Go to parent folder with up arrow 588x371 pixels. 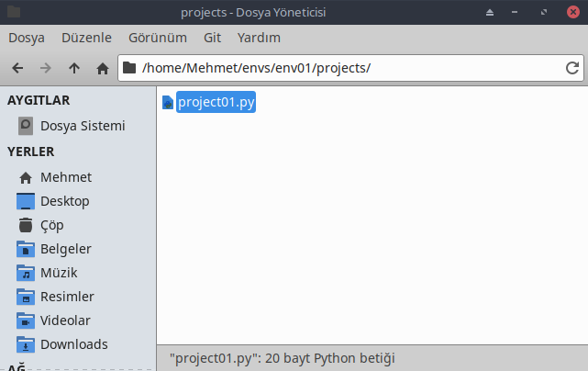pos(74,68)
